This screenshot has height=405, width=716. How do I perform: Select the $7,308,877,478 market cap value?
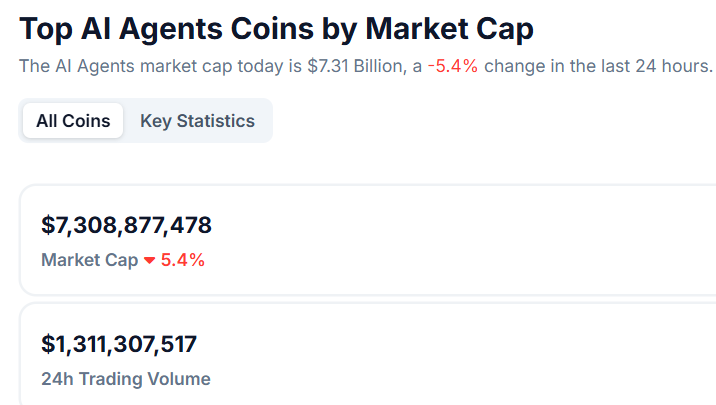pos(126,225)
